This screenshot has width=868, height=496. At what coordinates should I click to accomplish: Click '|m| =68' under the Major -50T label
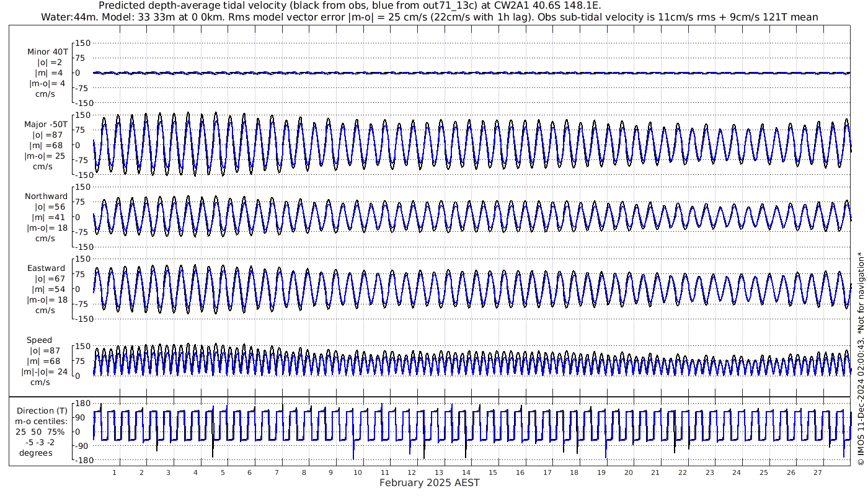point(48,145)
